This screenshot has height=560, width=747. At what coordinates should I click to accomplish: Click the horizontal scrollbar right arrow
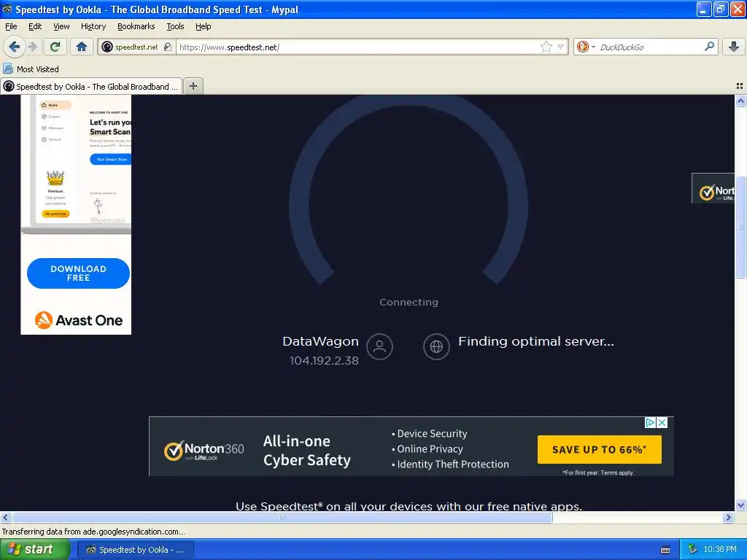point(729,517)
